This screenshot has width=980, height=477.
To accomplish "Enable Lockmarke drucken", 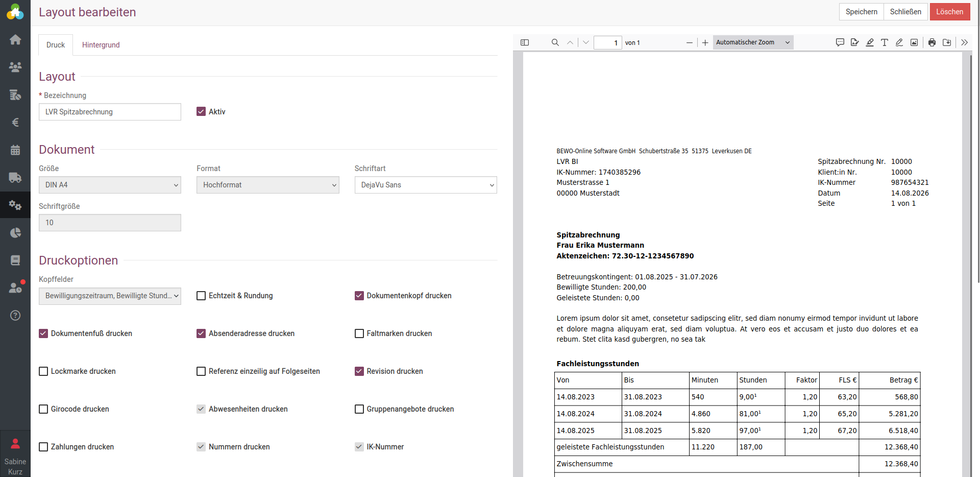I will click(x=43, y=371).
